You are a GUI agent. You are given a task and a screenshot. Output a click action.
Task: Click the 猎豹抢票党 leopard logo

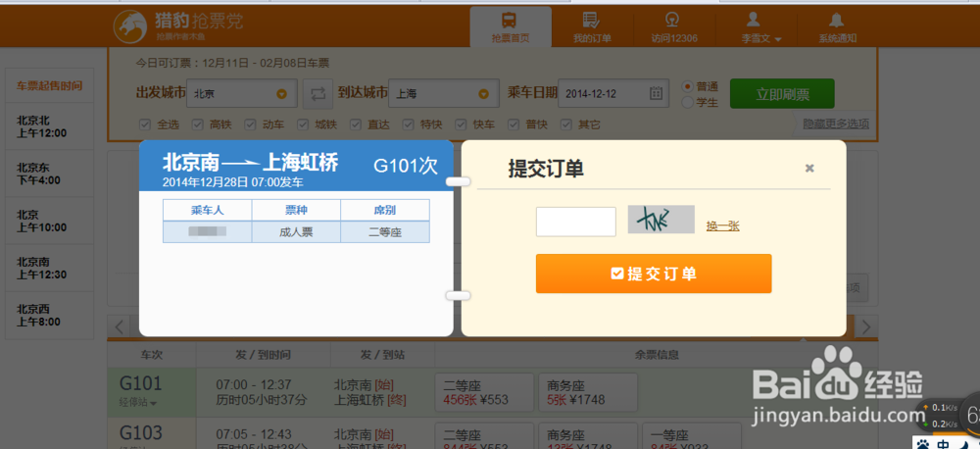point(130,26)
